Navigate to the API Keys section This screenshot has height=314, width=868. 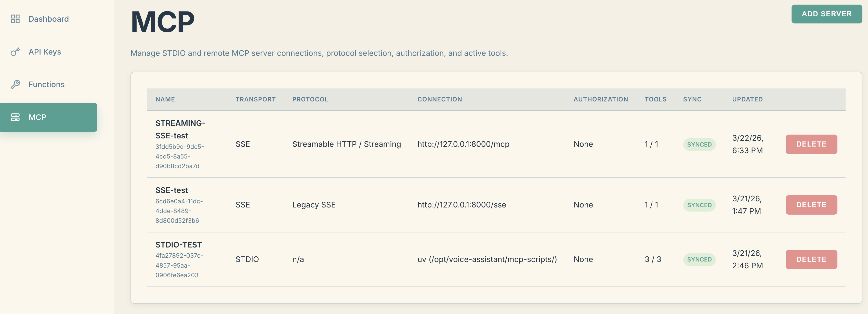coord(45,51)
